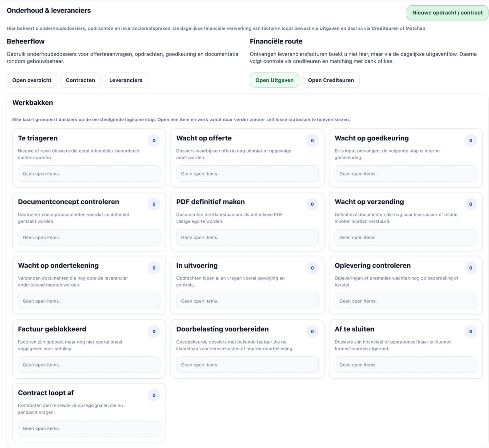This screenshot has height=448, width=489.
Task: Select the Te triageren card title
Action: click(38, 138)
